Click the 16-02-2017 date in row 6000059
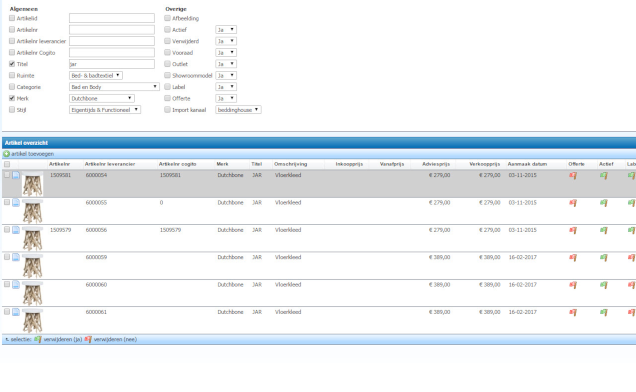 coord(522,257)
